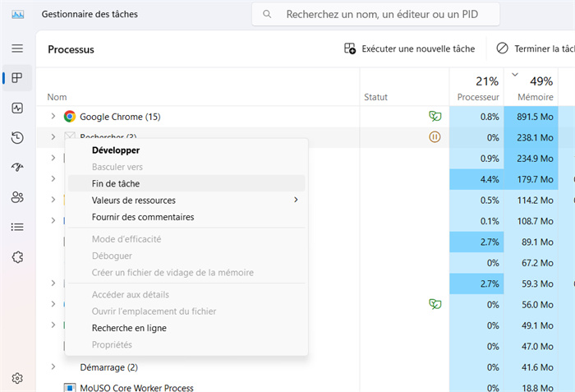575x392 pixels.
Task: Click the search field for name or PID
Action: pyautogui.click(x=376, y=14)
